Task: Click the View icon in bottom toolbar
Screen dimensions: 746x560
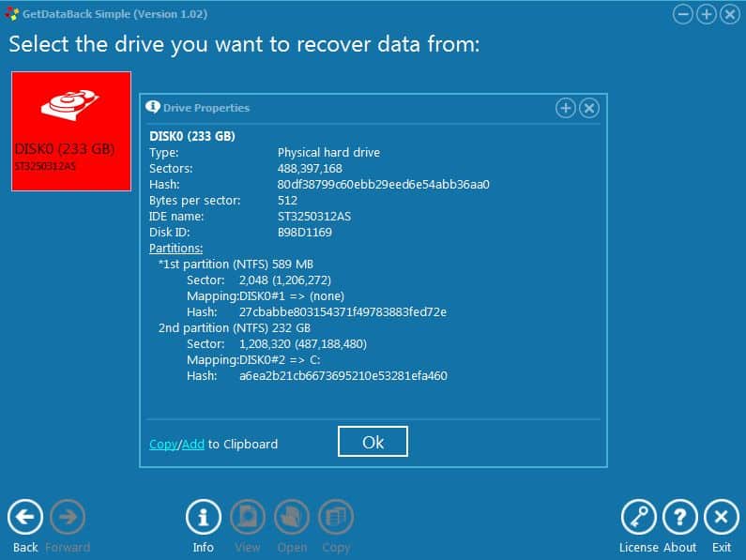Action: 248,517
